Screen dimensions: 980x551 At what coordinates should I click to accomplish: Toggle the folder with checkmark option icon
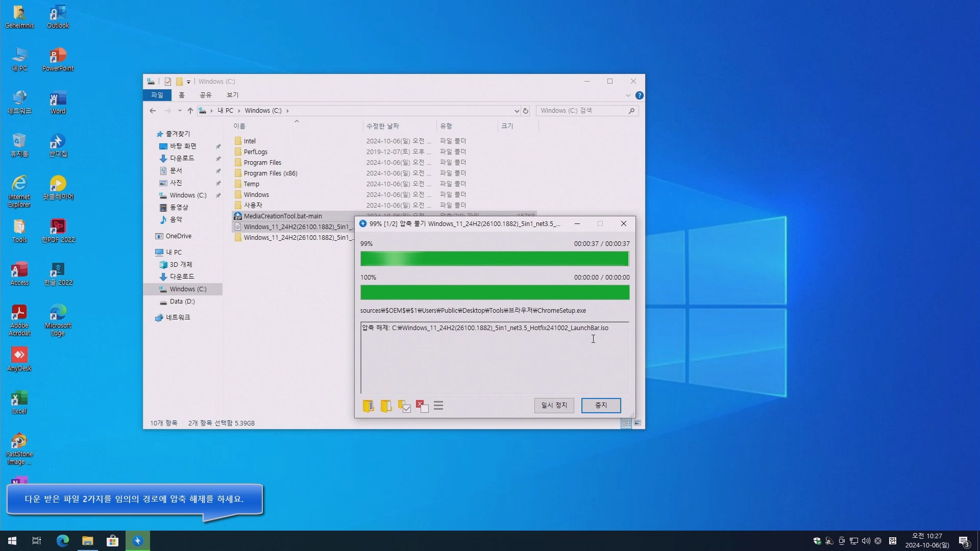click(x=404, y=406)
